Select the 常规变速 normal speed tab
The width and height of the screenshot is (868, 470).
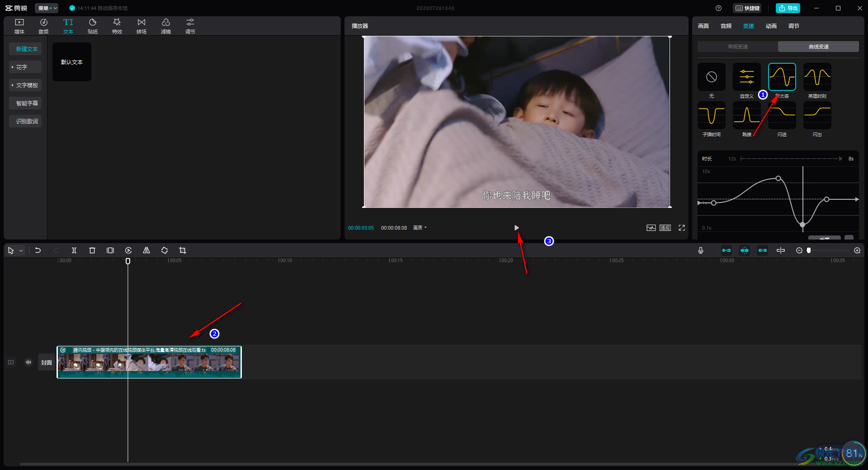pyautogui.click(x=738, y=47)
